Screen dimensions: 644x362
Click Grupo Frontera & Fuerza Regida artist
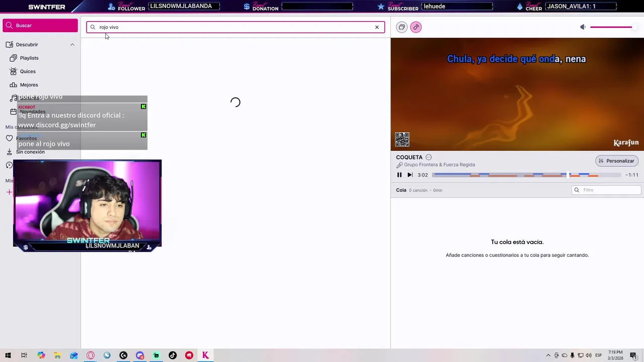439,165
